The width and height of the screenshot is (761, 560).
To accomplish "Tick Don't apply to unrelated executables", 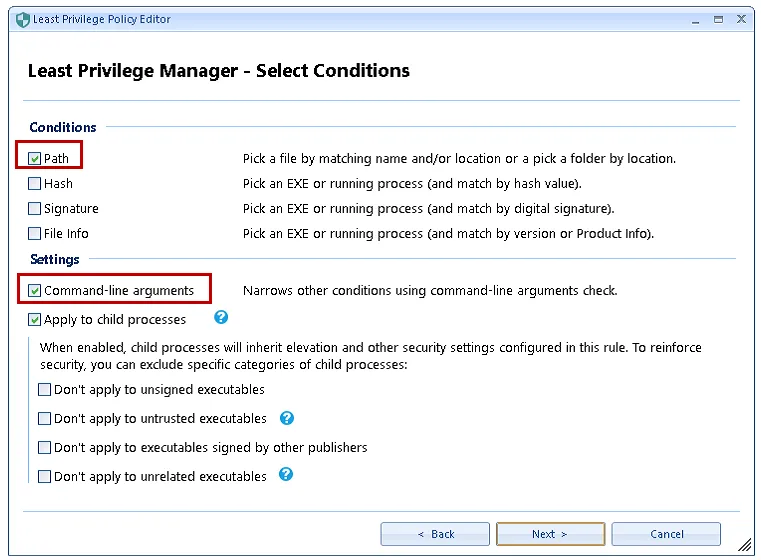I will click(x=45, y=477).
